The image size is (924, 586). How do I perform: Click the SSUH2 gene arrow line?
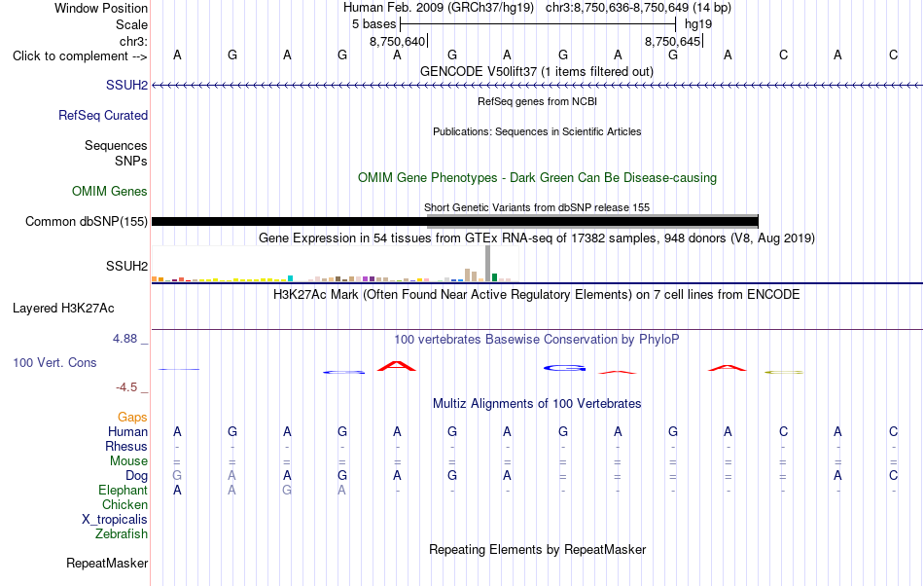pyautogui.click(x=537, y=86)
